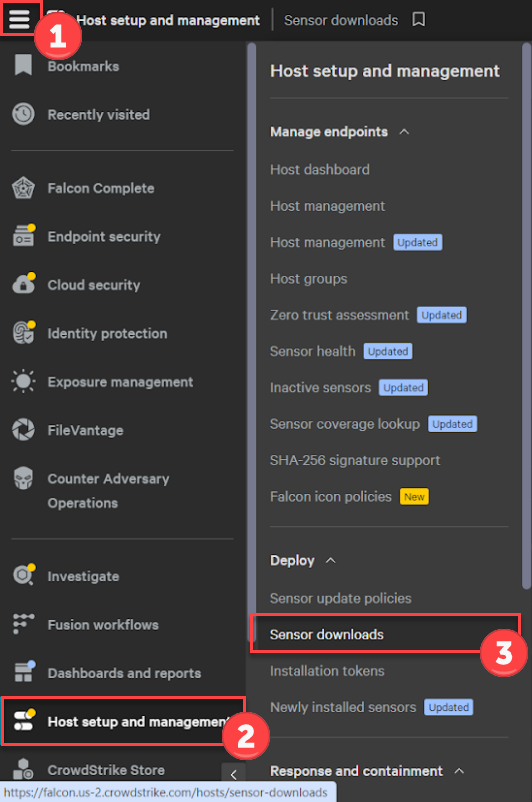Open Recently visited list
The width and height of the screenshot is (532, 802).
point(99,115)
